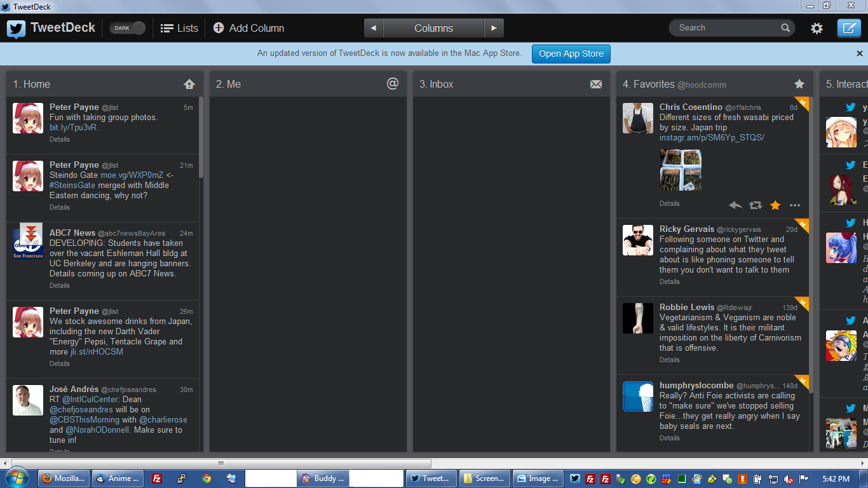Click Open App Store button

(x=571, y=53)
